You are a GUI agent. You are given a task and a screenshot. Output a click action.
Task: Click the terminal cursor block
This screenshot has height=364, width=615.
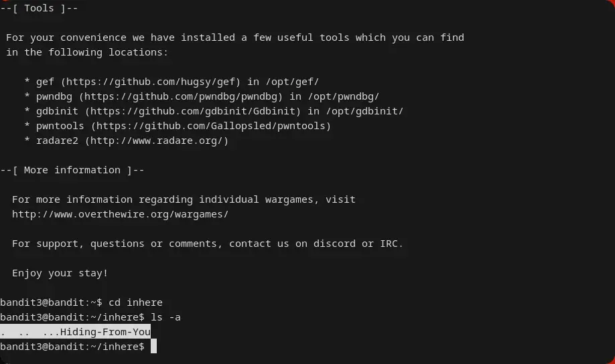tap(153, 347)
